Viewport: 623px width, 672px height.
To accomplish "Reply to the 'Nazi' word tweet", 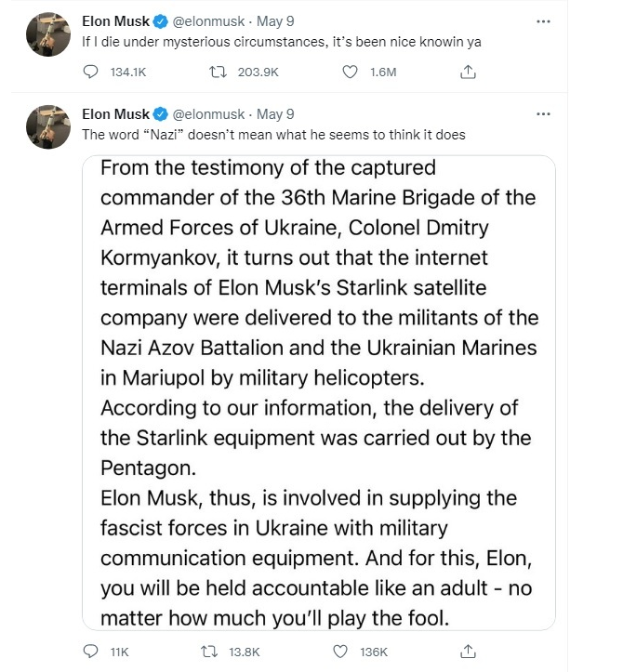I will [90, 652].
